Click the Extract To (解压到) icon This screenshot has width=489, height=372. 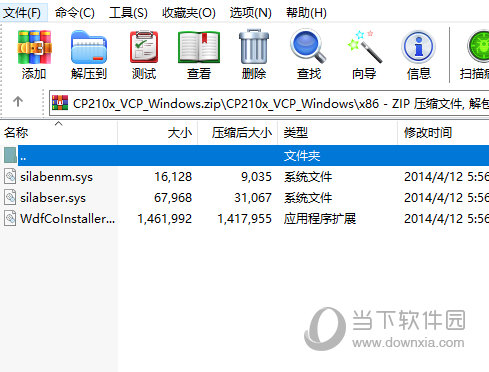89,47
